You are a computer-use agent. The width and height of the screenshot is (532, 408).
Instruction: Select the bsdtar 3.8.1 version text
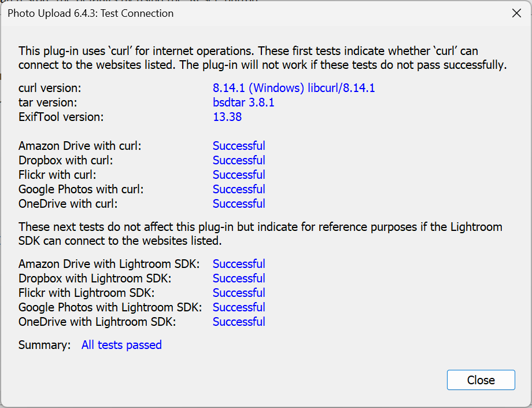[x=243, y=103]
